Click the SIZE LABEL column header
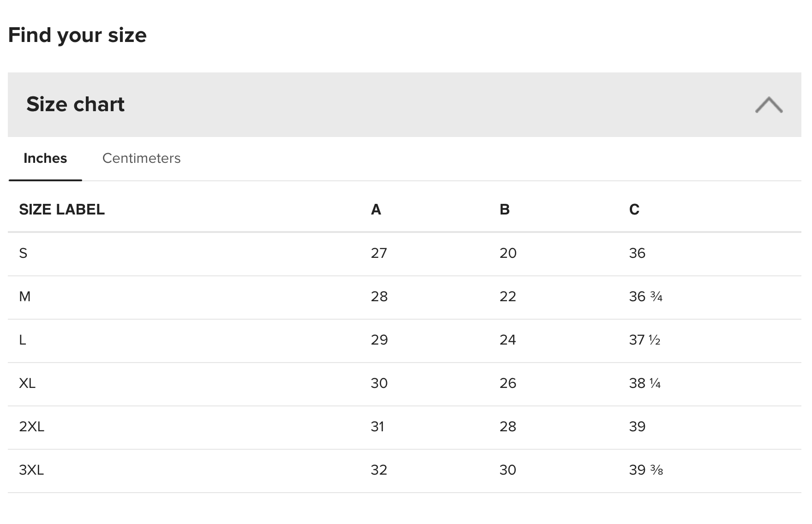This screenshot has height=524, width=812. tap(62, 209)
